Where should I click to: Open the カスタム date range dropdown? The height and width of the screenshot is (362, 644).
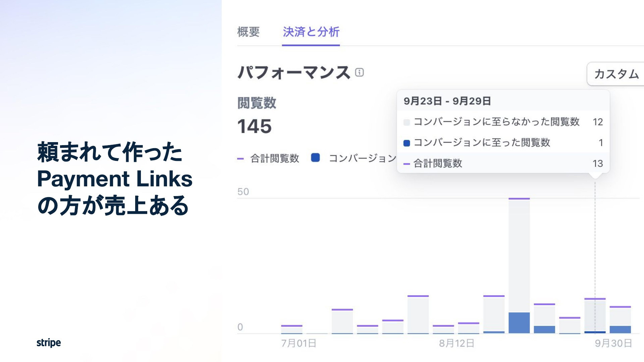[x=616, y=74]
